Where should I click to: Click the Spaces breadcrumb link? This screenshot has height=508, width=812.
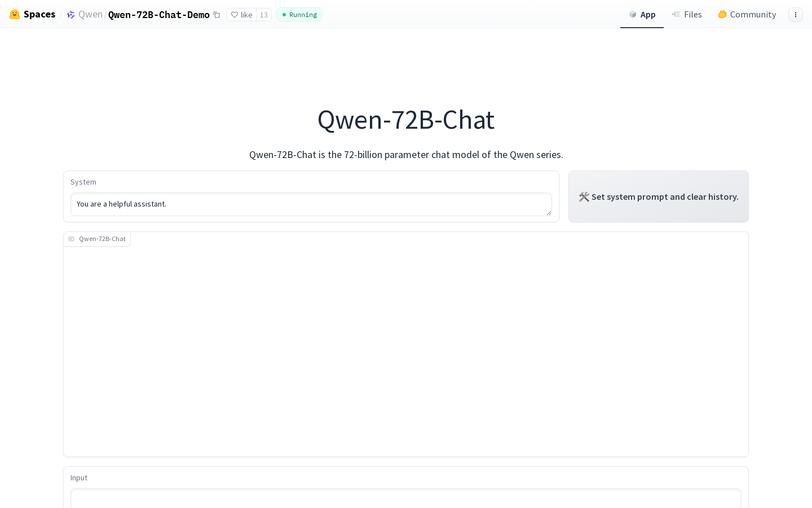click(39, 14)
